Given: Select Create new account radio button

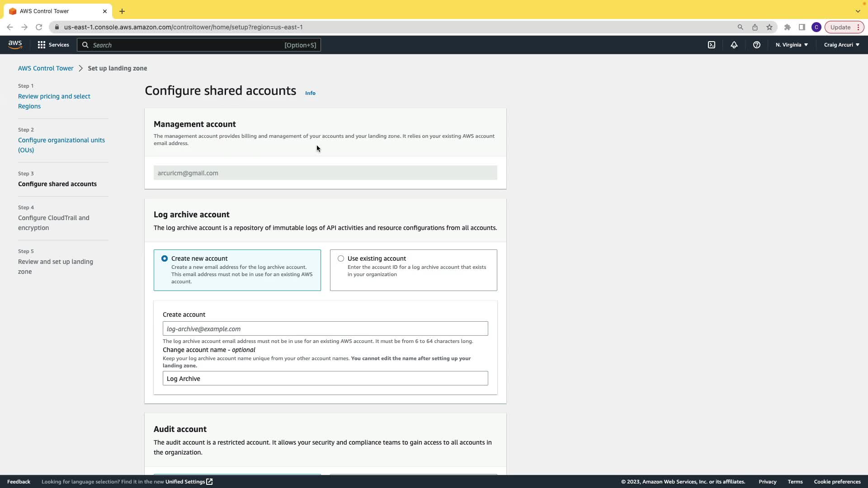Looking at the screenshot, I should [165, 258].
